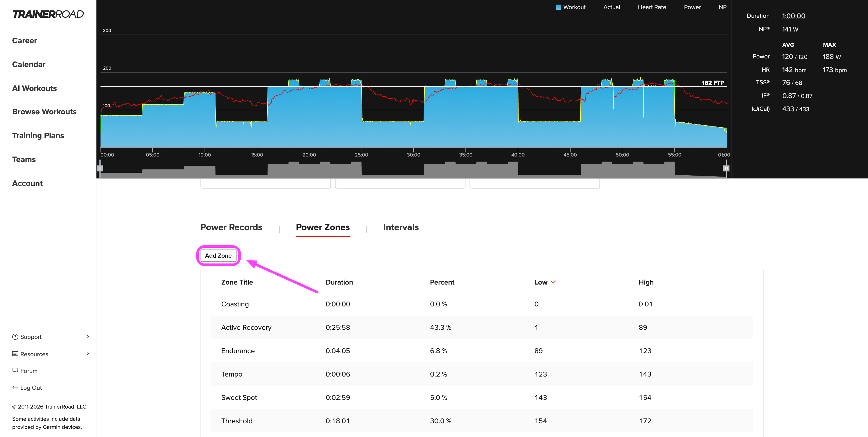
Task: Click the Resources list icon
Action: (x=15, y=354)
